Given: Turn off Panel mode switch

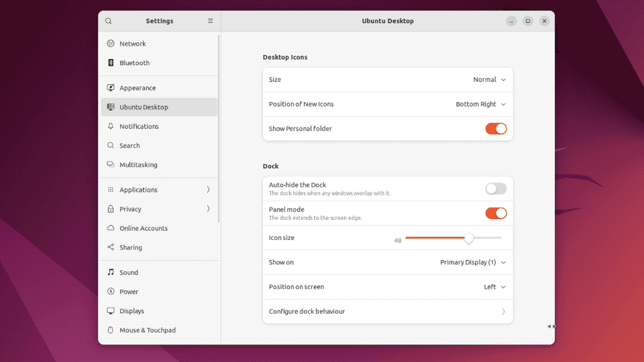Looking at the screenshot, I should [x=496, y=213].
